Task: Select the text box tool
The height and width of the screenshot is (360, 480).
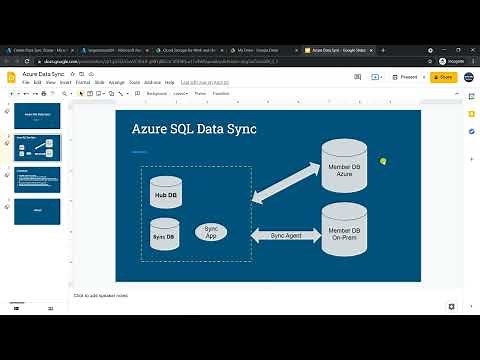Action: [90, 94]
